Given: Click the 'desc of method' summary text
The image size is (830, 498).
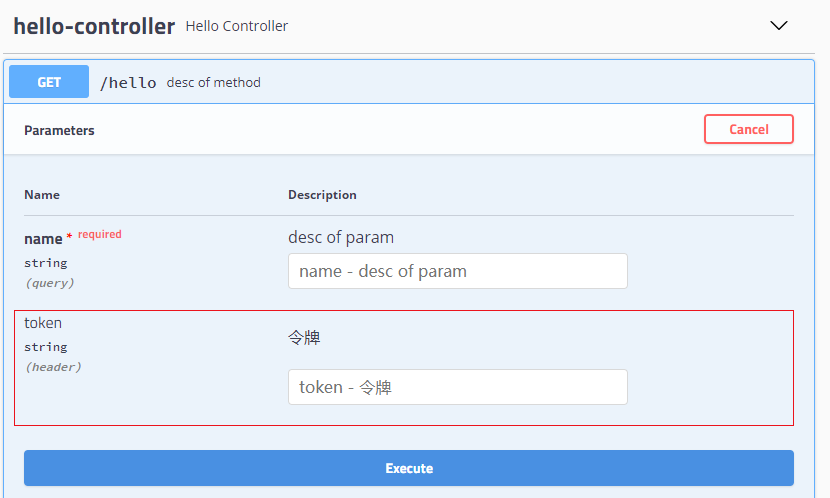Looking at the screenshot, I should click(x=213, y=83).
